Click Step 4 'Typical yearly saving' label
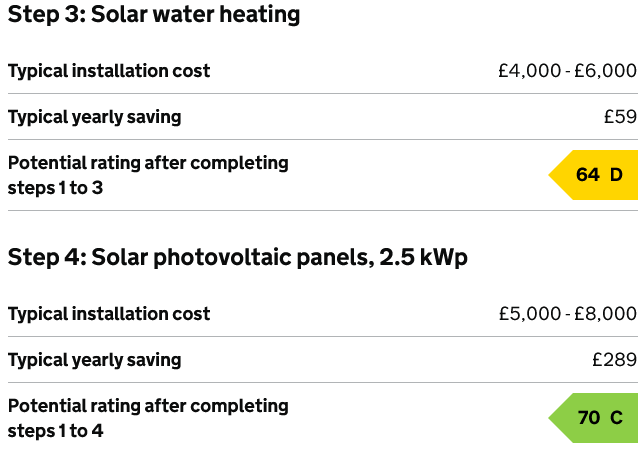The height and width of the screenshot is (449, 644). coord(95,360)
